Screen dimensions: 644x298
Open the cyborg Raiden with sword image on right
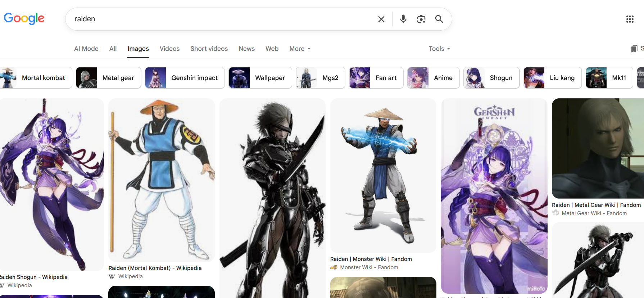tap(598, 260)
